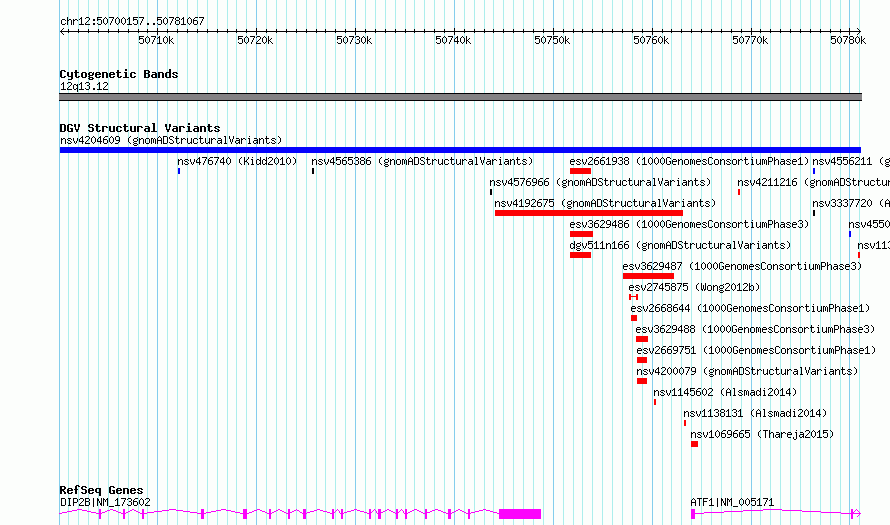Image resolution: width=890 pixels, height=525 pixels.
Task: Click the 50710k ruler mark
Action: point(156,40)
